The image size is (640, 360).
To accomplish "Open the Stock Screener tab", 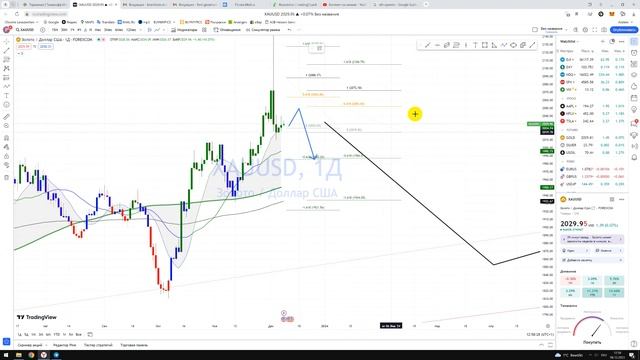I will [30, 345].
